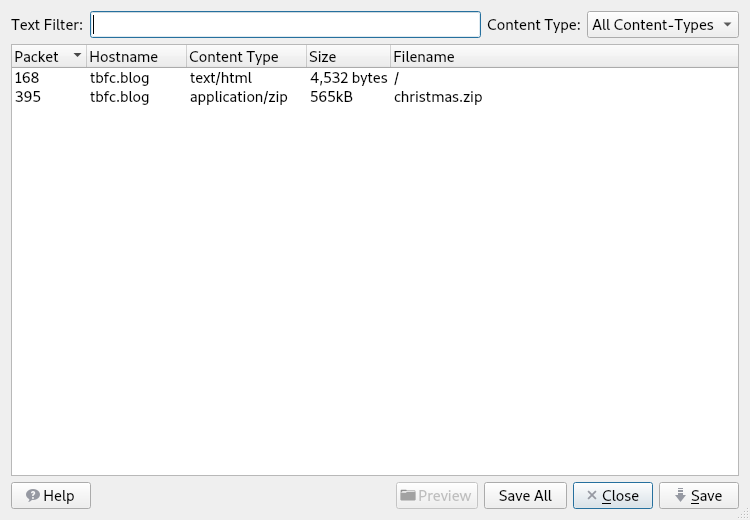This screenshot has width=750, height=520.
Task: Click the Save download arrow icon
Action: click(680, 495)
